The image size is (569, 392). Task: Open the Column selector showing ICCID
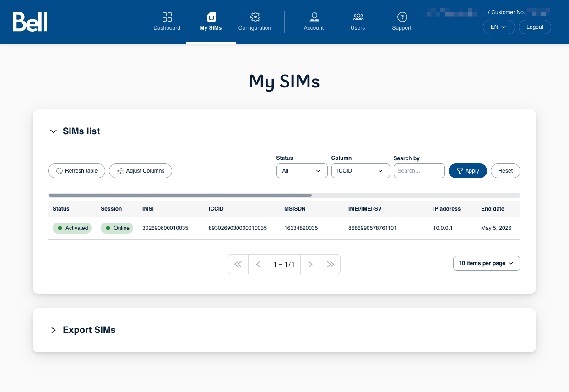[360, 170]
